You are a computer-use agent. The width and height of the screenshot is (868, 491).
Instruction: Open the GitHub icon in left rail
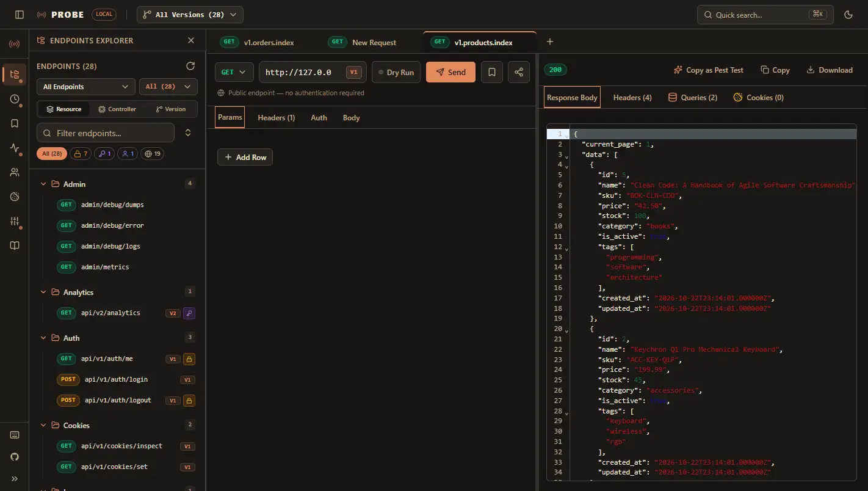(x=15, y=457)
